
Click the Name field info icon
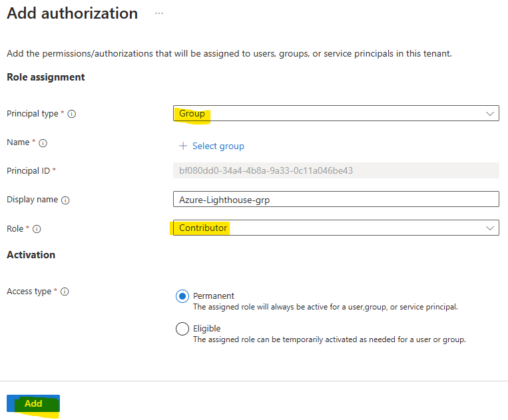[43, 143]
